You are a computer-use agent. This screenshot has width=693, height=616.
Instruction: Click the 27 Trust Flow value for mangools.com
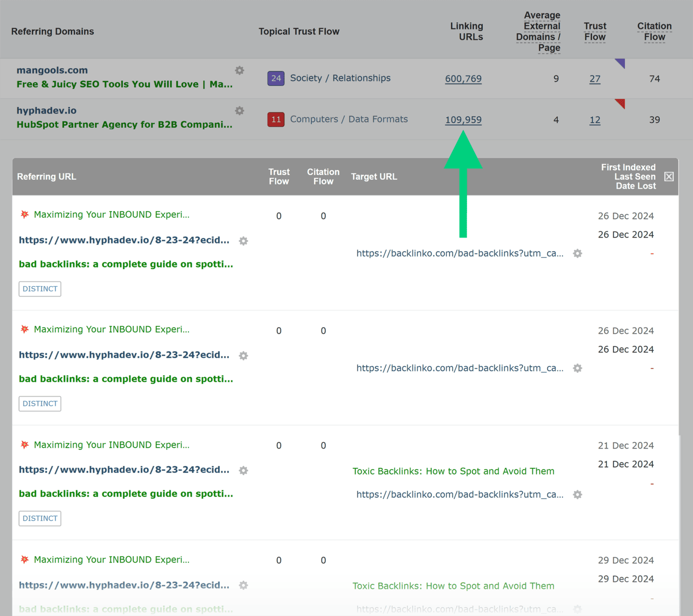pos(595,79)
